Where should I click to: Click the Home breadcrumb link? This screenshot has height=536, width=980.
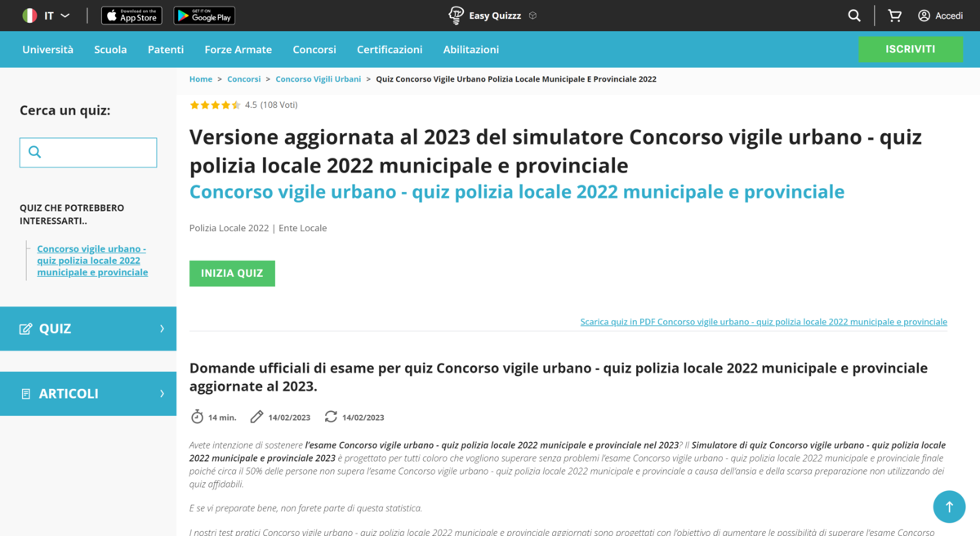click(x=200, y=79)
